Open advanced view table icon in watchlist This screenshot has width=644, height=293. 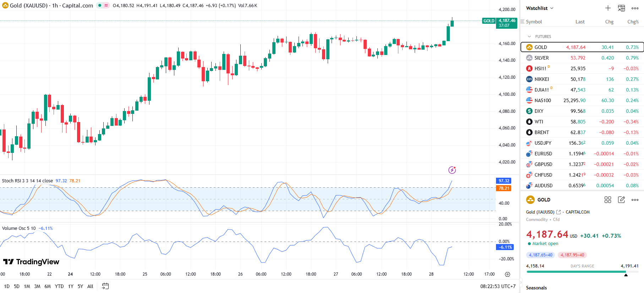621,8
